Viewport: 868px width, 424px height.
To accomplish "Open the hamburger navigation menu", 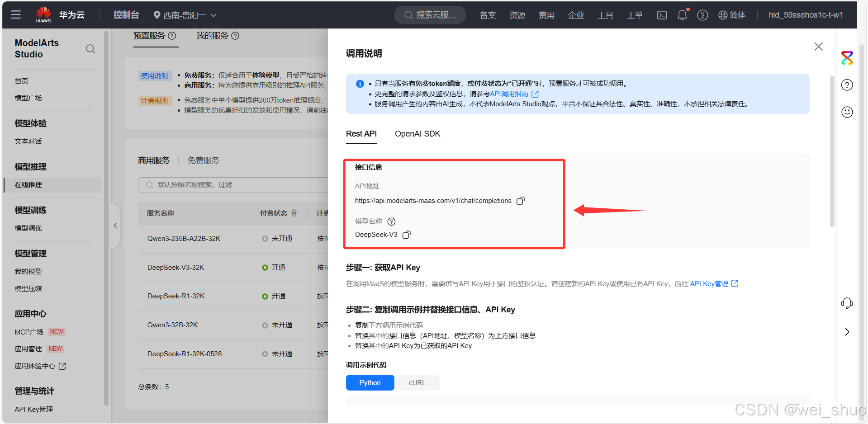I will pos(16,14).
